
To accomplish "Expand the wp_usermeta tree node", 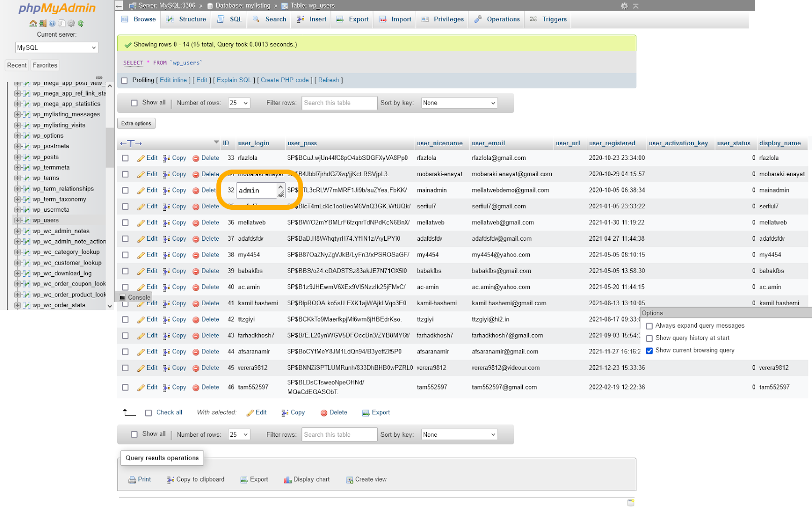I will (x=18, y=210).
